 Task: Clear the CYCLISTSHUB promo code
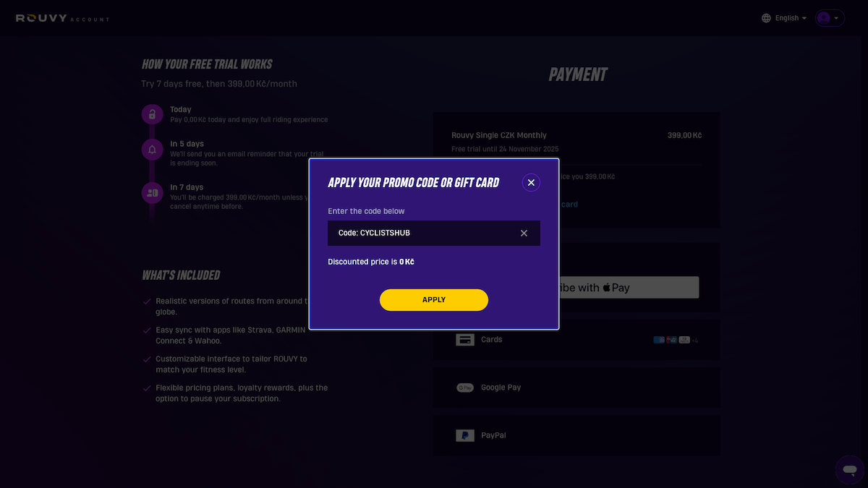(x=524, y=233)
